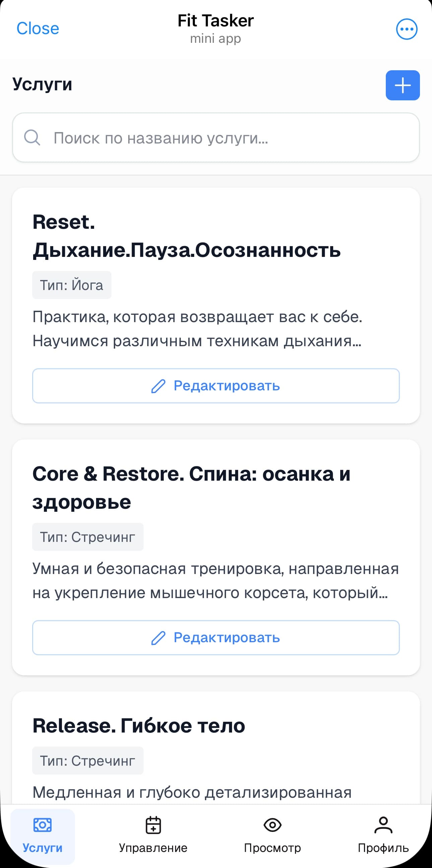Click Тип: Стречинг badge on Core & Restore
This screenshot has height=868, width=432.
[x=87, y=537]
